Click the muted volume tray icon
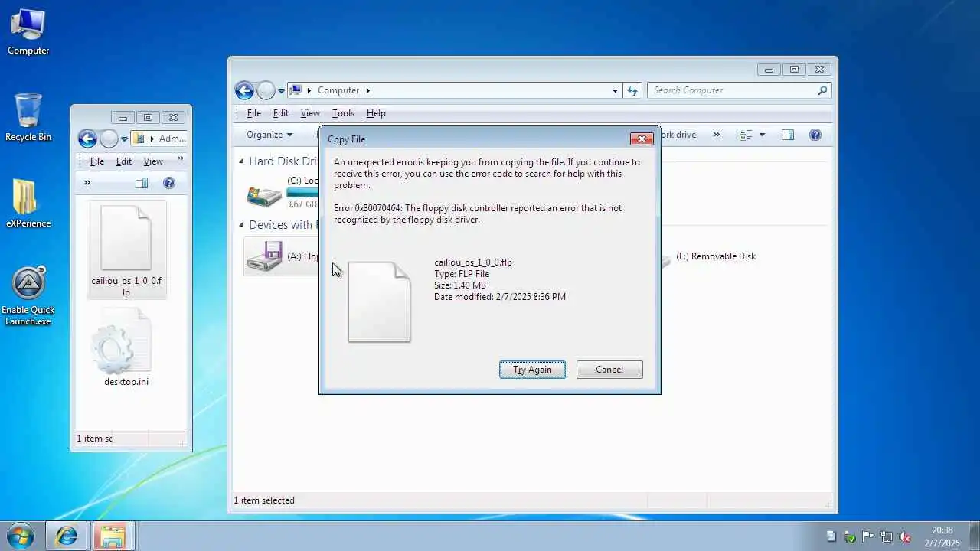This screenshot has width=980, height=551. [x=905, y=536]
